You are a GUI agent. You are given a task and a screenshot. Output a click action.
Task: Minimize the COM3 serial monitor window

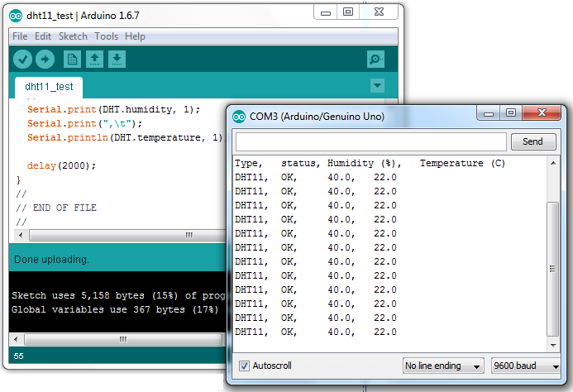click(489, 113)
